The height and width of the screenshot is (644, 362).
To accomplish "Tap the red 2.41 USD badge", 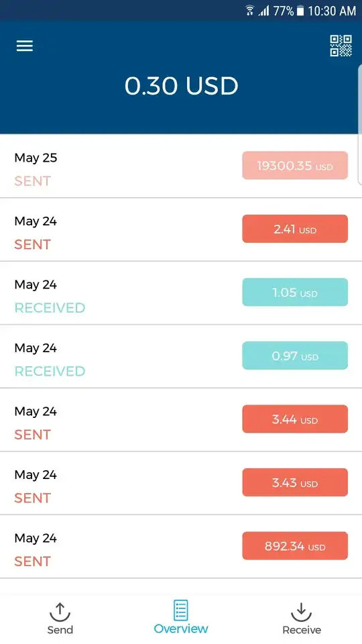I will [x=295, y=229].
